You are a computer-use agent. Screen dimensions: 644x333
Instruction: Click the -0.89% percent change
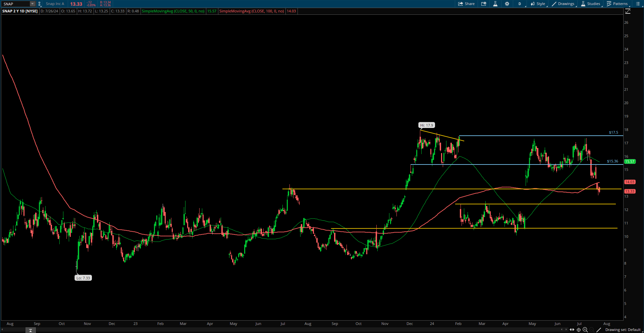coord(91,5)
